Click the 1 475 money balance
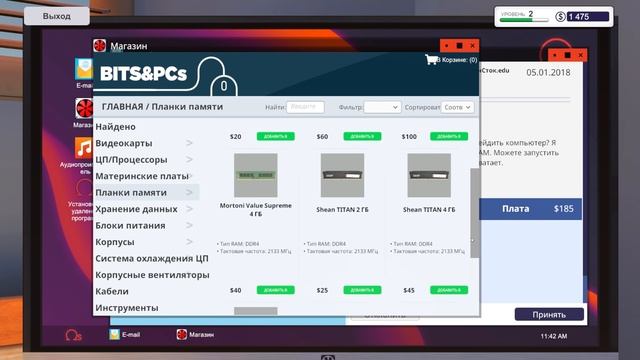 tap(588, 17)
